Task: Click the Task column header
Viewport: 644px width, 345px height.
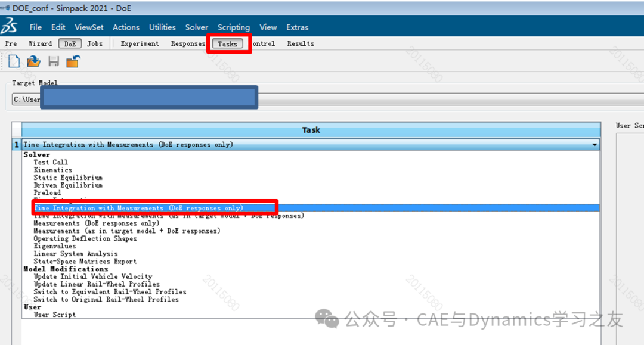Action: click(311, 130)
